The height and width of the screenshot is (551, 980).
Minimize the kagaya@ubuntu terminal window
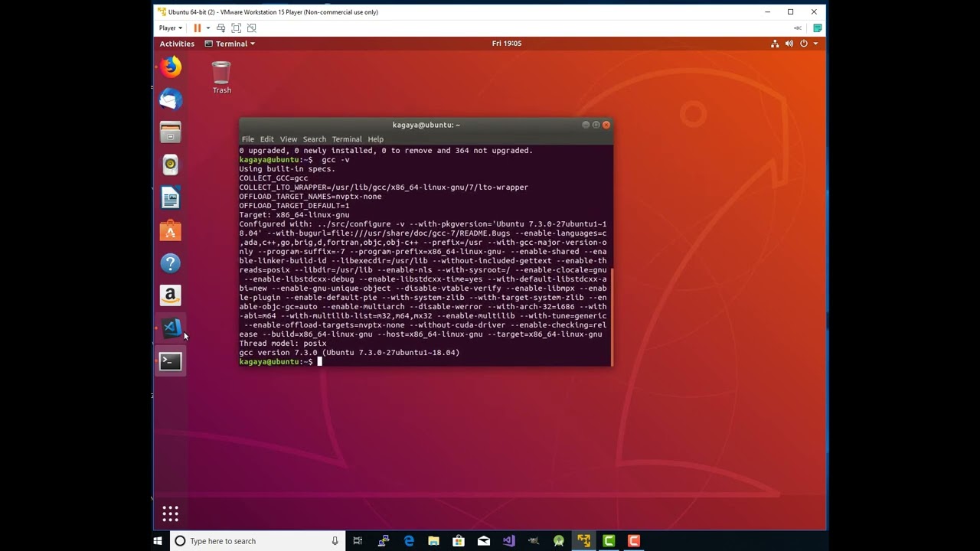point(586,125)
